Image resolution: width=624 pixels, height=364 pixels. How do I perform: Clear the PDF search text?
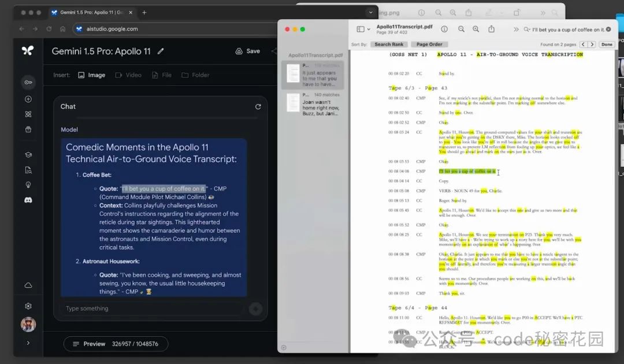click(608, 29)
